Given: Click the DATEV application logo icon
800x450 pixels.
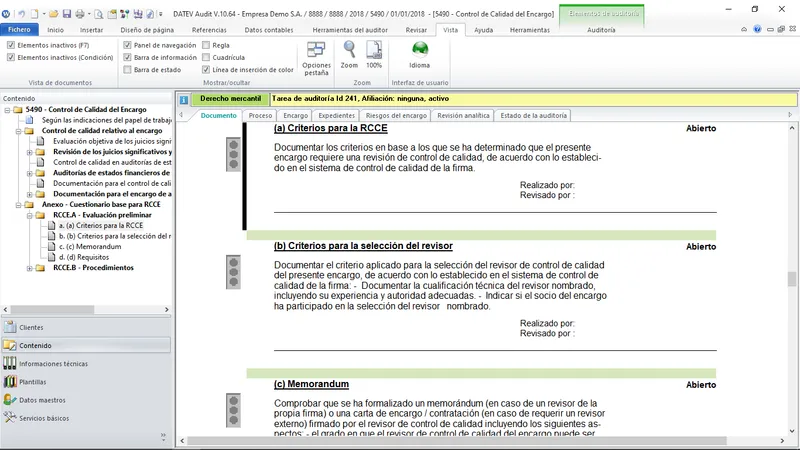Looking at the screenshot, I should click(6, 14).
